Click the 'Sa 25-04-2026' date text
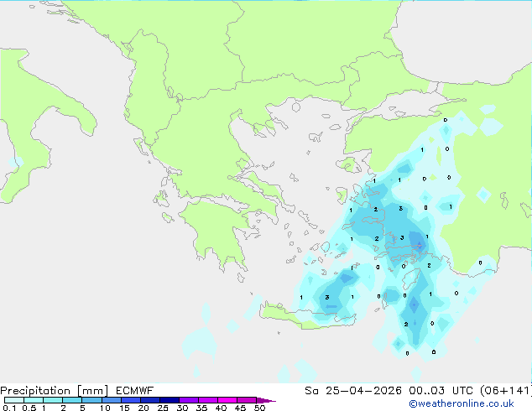Image resolution: width=532 pixels, height=411 pixels. pos(353,391)
